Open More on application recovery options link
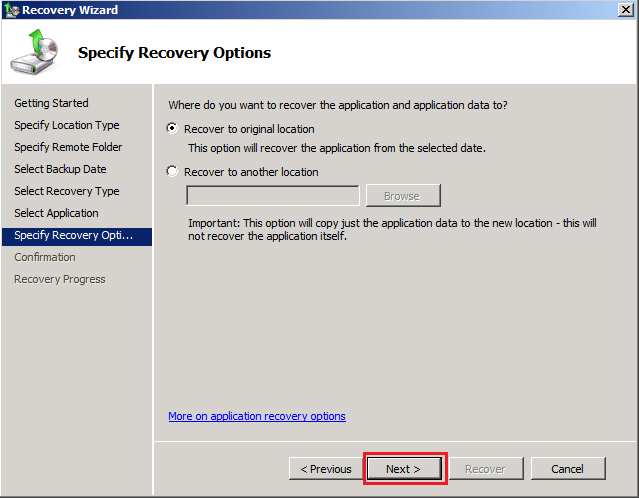639x498 pixels. click(x=256, y=416)
